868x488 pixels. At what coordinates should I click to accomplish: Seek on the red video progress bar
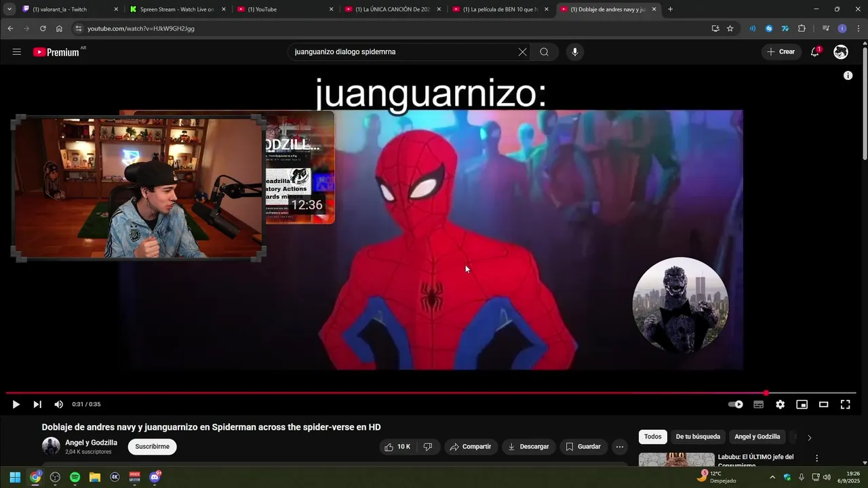click(x=431, y=393)
